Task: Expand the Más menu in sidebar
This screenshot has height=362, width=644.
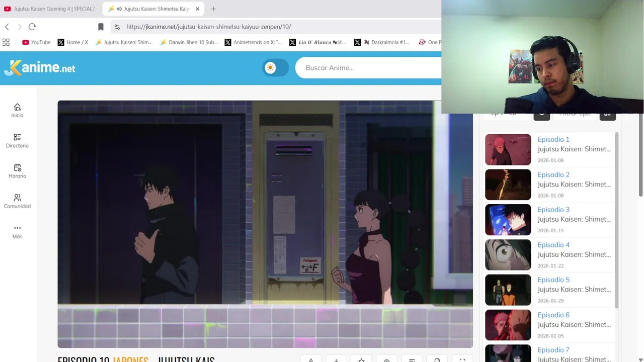Action: point(17,231)
